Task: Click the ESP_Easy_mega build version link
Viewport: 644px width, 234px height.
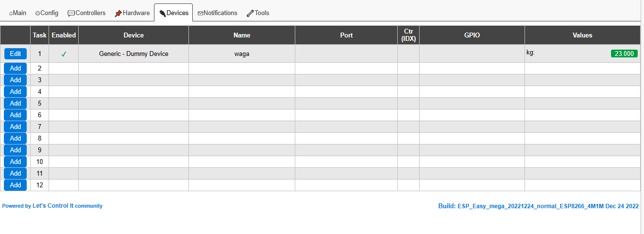Action: pyautogui.click(x=538, y=206)
